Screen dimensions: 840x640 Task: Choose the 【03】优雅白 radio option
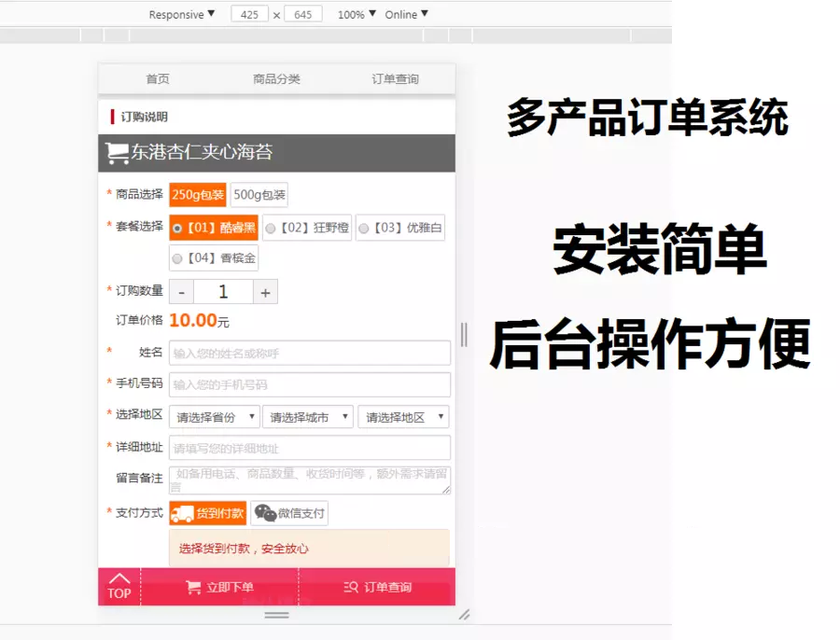400,228
